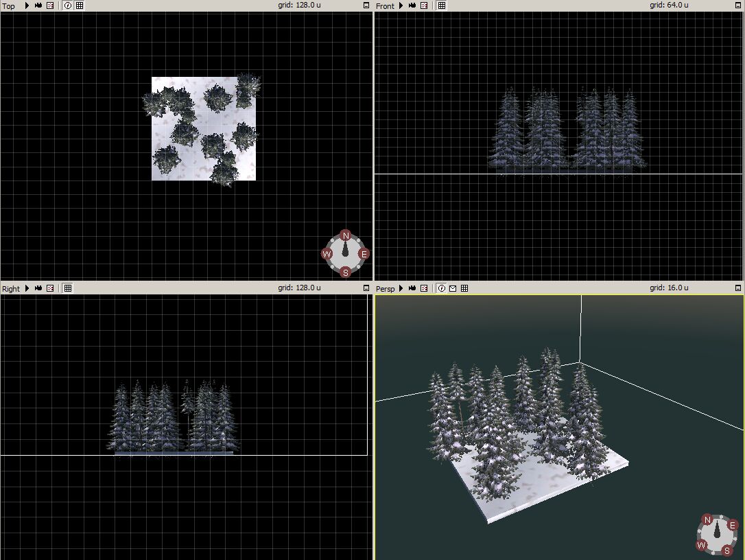The image size is (745, 560).
Task: Open the play arrow menu beside Persp label
Action: pos(401,288)
